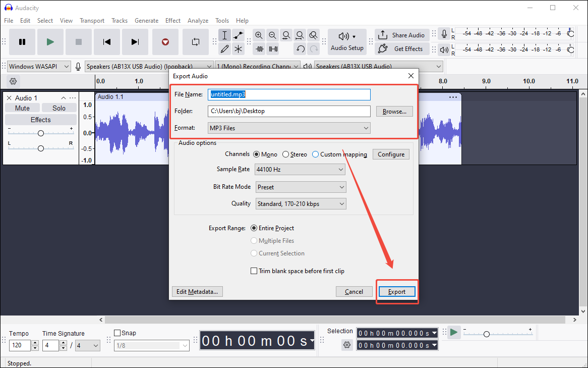Adjust the Audio 1 pan slider
588x368 pixels.
coord(41,148)
